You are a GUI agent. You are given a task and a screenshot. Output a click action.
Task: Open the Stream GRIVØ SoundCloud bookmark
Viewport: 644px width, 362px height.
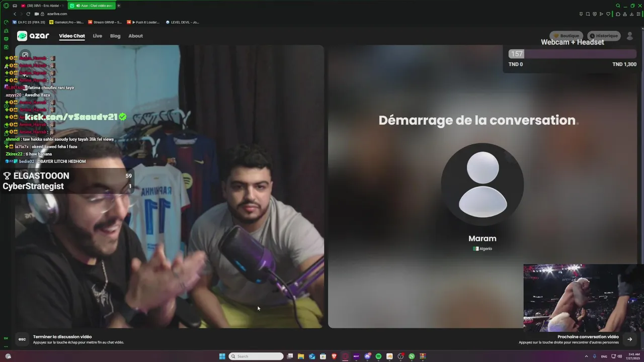pyautogui.click(x=105, y=22)
